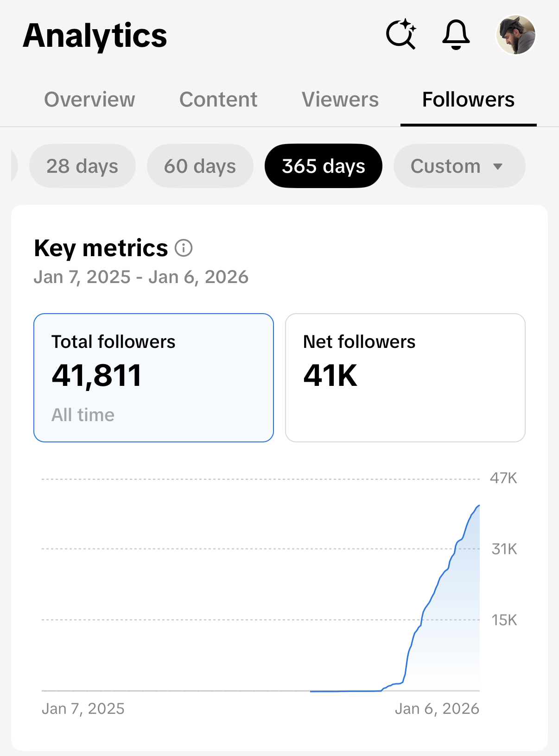This screenshot has height=756, width=559.
Task: Expand the Custom date range dropdown
Action: pyautogui.click(x=459, y=166)
